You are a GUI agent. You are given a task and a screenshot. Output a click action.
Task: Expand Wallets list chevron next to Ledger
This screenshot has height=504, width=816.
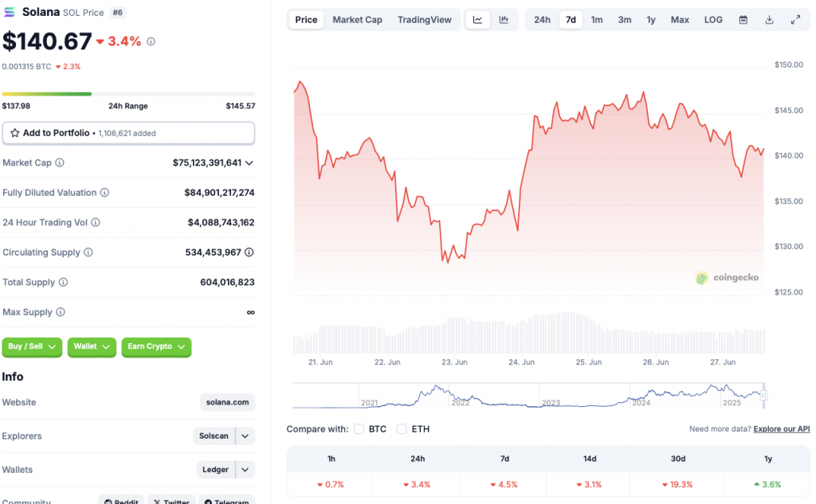[x=245, y=470]
